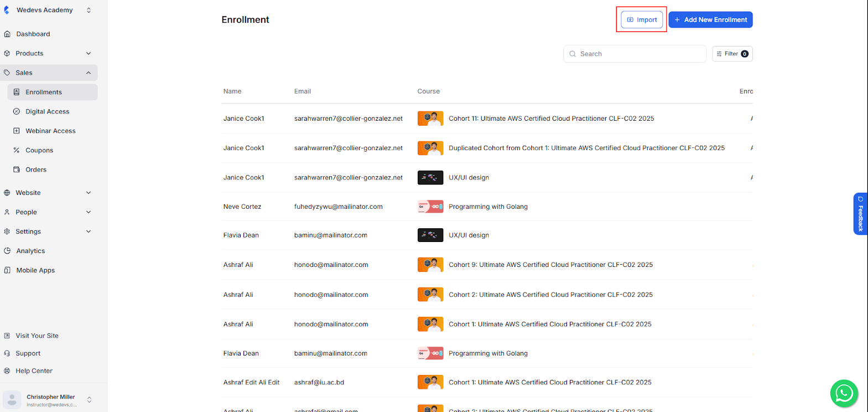The image size is (868, 412).
Task: Expand the Products menu chevron
Action: click(89, 53)
